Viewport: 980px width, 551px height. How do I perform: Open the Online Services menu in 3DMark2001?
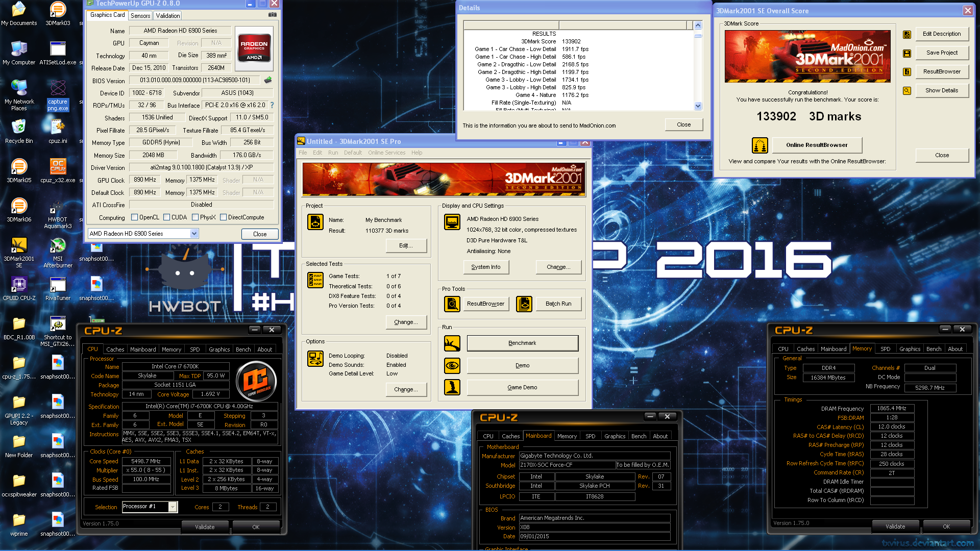point(387,153)
